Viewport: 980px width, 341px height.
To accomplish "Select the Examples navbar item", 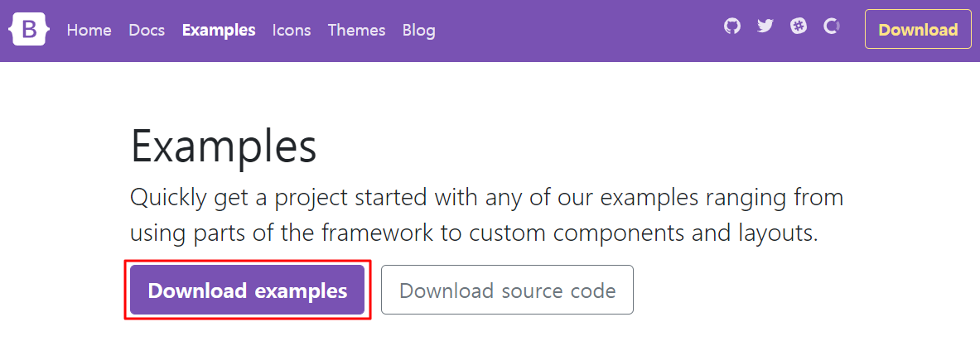I will (x=219, y=31).
